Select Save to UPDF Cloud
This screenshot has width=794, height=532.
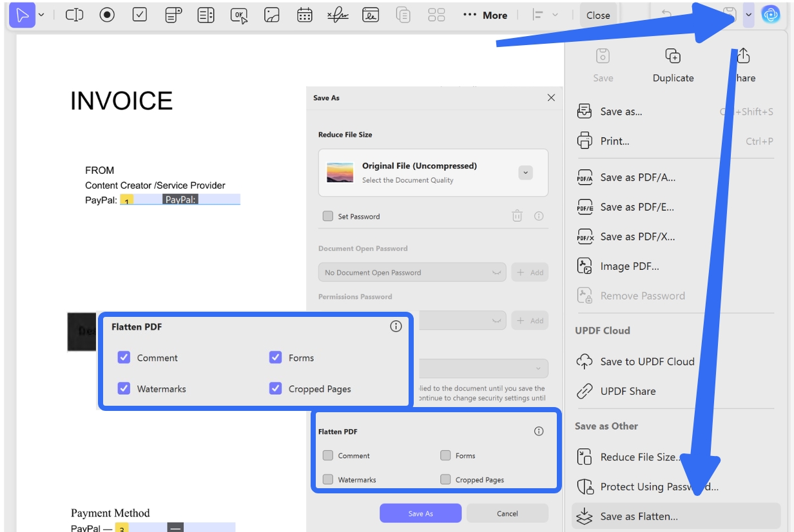(675, 361)
